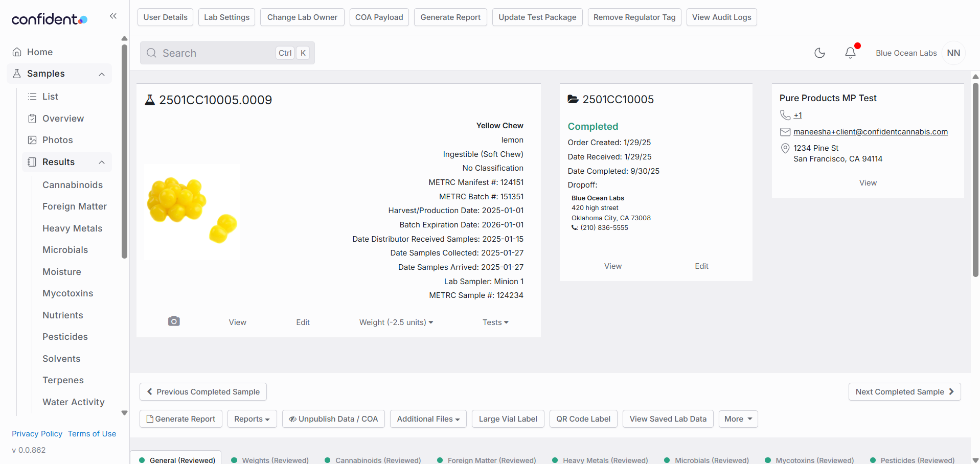Open Terms of Use link
Screen dimensions: 980x464
92,433
